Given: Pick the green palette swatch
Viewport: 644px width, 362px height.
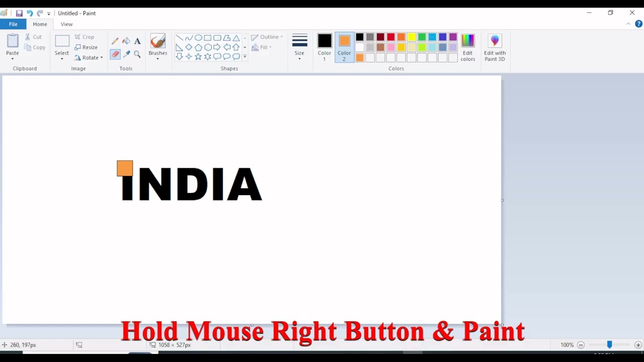Looking at the screenshot, I should pyautogui.click(x=422, y=37).
